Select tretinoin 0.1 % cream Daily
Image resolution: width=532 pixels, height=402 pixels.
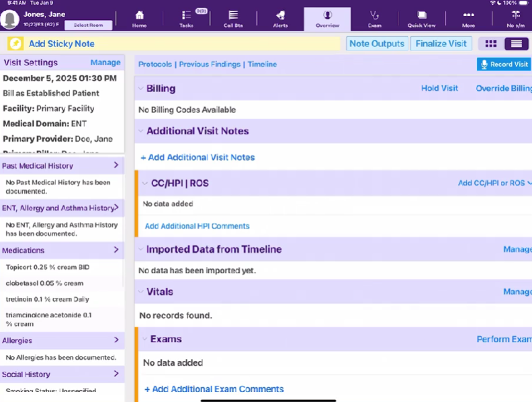[x=47, y=299]
